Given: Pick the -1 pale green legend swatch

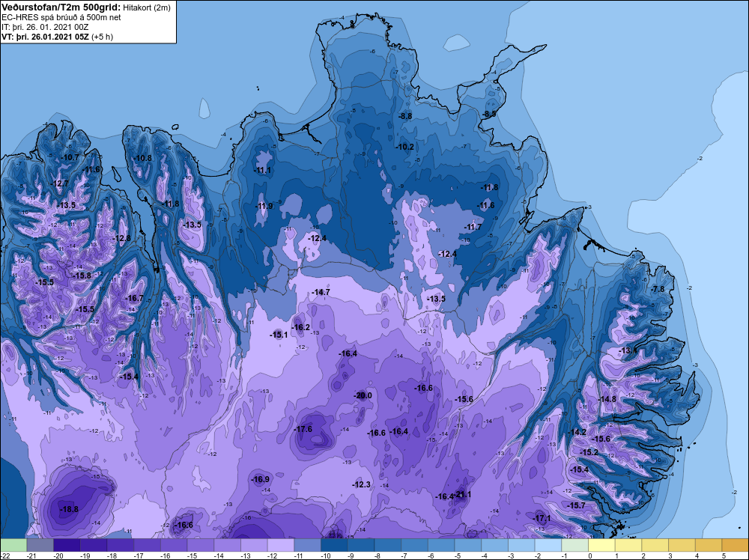Looking at the screenshot, I should (x=575, y=545).
